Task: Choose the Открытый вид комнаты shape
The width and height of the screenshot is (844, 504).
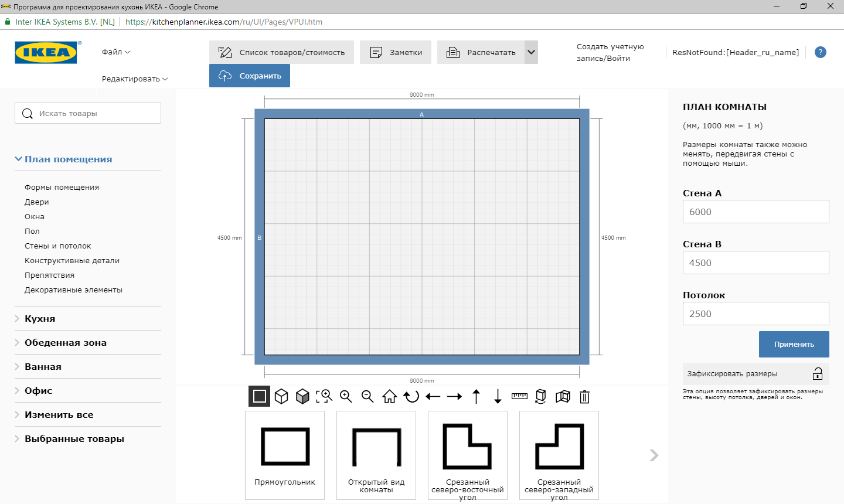Action: tap(376, 455)
